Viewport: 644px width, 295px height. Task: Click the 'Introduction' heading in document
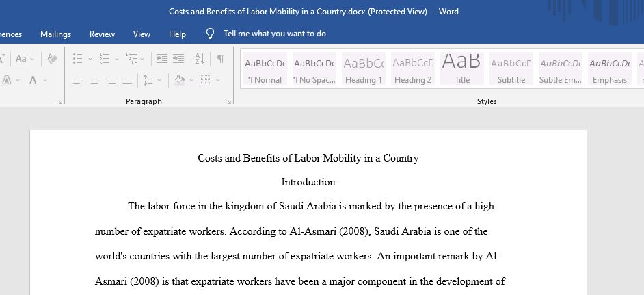pos(308,182)
